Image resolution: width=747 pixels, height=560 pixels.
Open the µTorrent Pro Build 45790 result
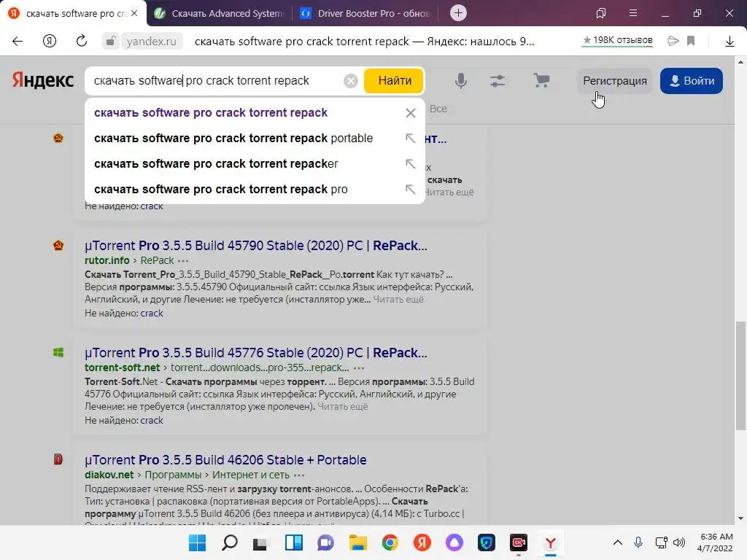(x=256, y=246)
